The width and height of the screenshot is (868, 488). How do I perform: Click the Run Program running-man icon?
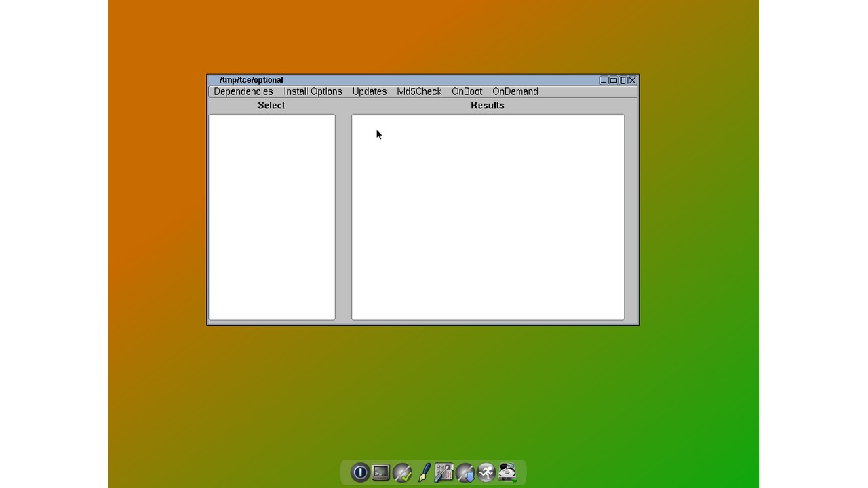pos(486,472)
